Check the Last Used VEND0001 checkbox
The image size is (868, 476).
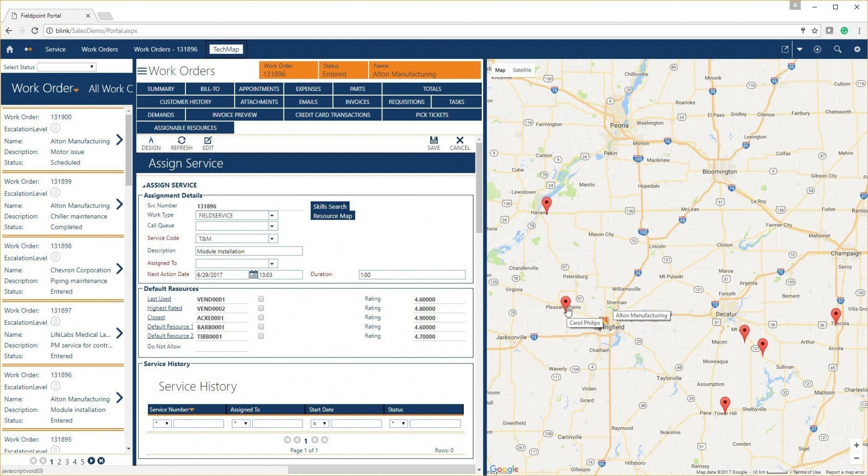(x=261, y=299)
